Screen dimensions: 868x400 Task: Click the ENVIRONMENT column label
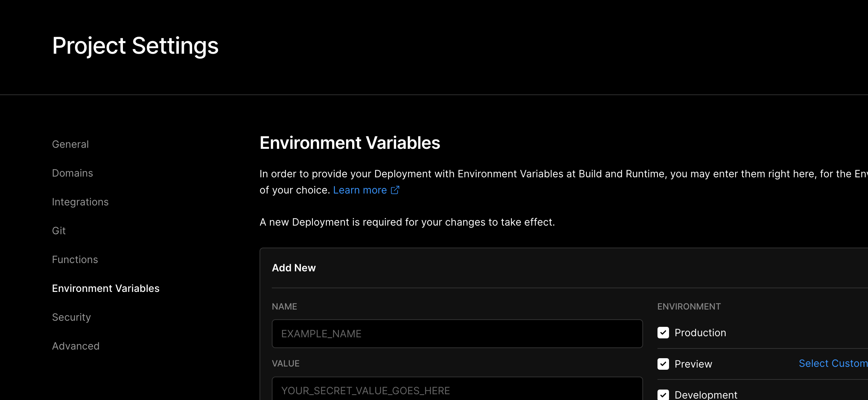pyautogui.click(x=689, y=306)
